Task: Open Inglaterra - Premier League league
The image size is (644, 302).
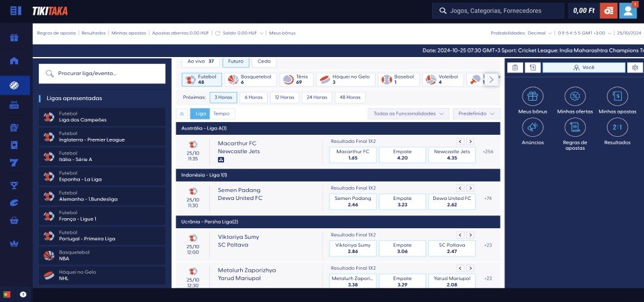Action: click(102, 136)
